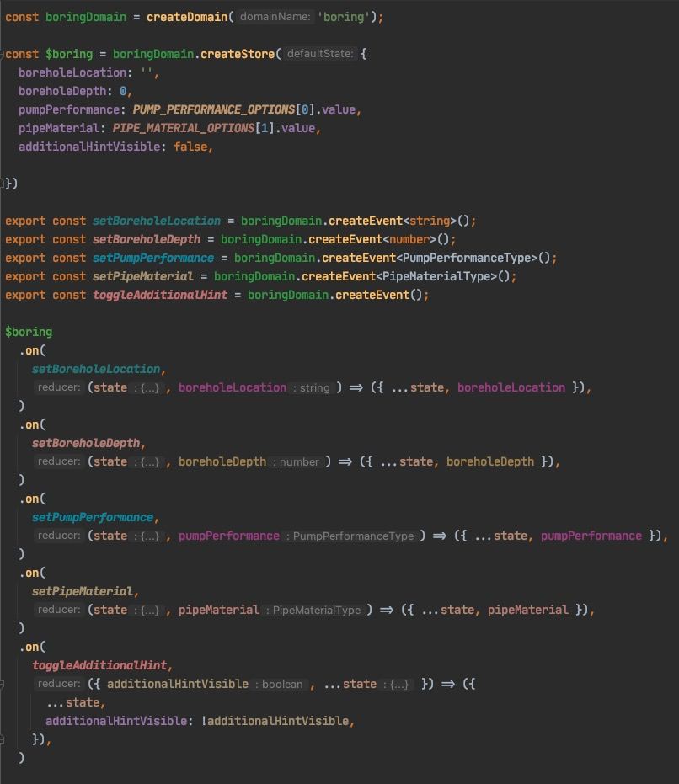Click PipeMaterialType in createEvent generic
The image size is (679, 784).
436,276
